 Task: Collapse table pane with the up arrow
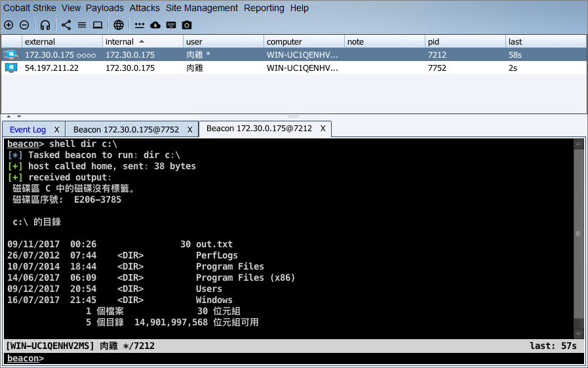[9, 117]
